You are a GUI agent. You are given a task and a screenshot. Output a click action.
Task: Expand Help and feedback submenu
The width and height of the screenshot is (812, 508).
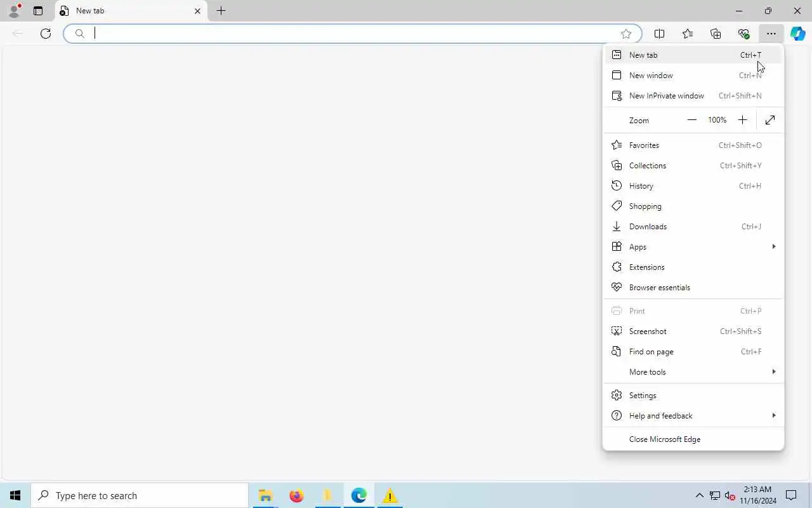[693, 416]
